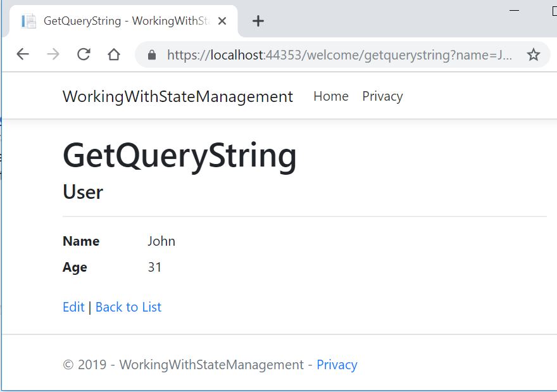Navigate to Home in the navbar
Image resolution: width=557 pixels, height=392 pixels.
(331, 96)
